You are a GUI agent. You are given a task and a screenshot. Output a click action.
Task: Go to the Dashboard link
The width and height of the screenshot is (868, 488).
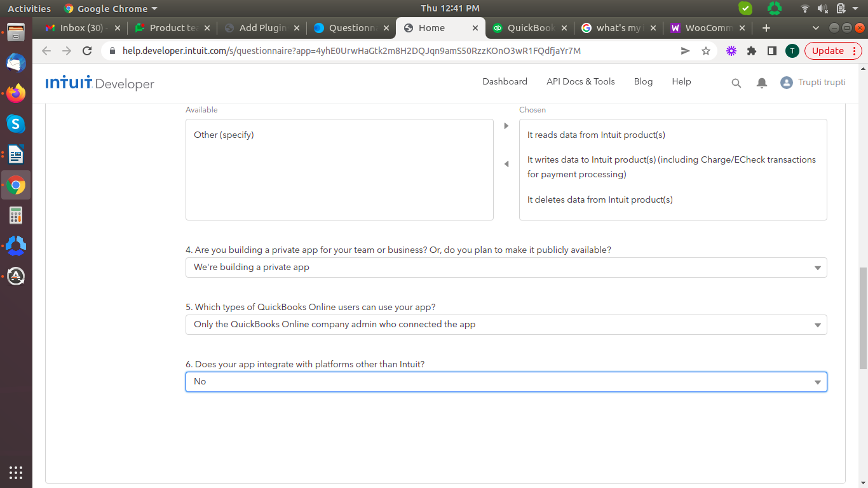pos(505,81)
